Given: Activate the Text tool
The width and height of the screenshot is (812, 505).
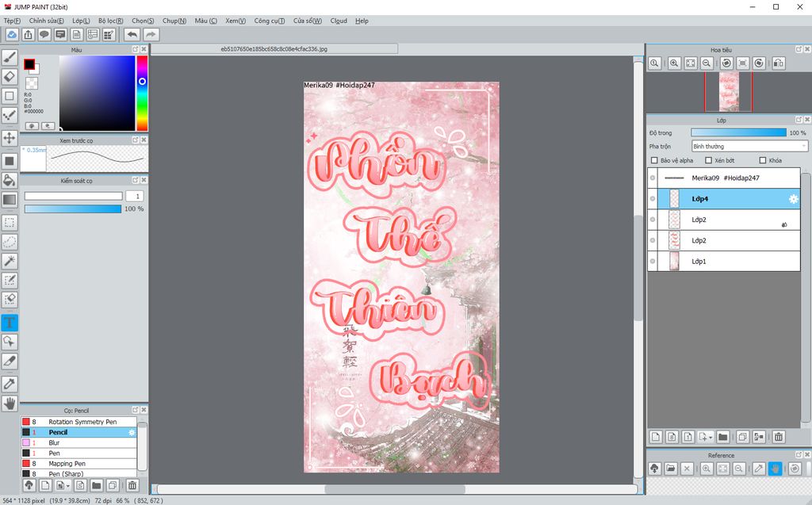Looking at the screenshot, I should (x=10, y=323).
